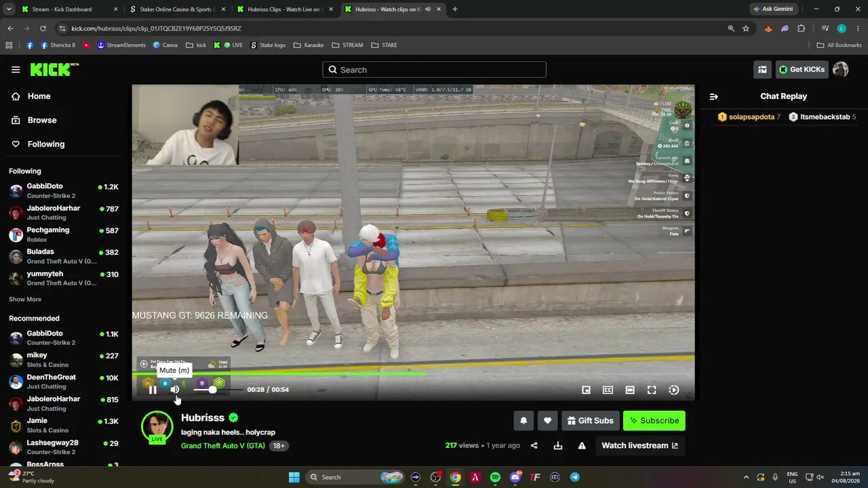
Task: Adjust the player volume slider
Action: pyautogui.click(x=217, y=390)
